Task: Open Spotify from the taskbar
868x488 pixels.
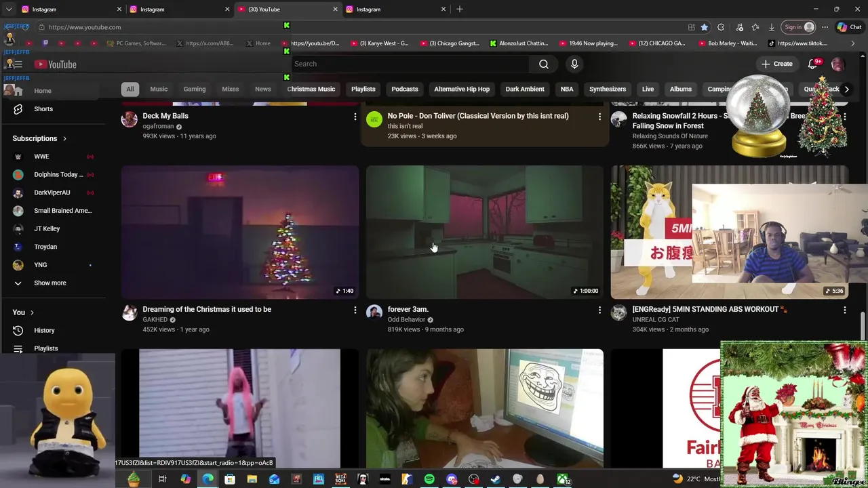Action: (429, 479)
